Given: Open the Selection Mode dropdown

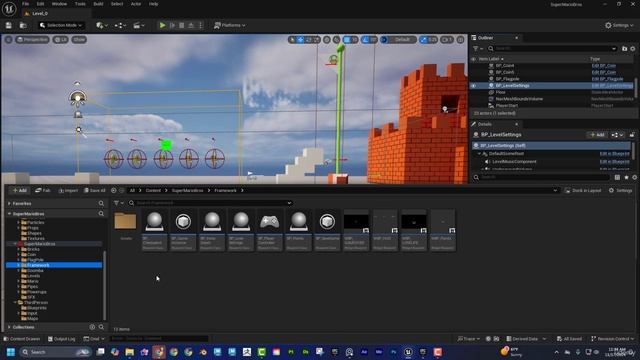Looking at the screenshot, I should click(x=61, y=25).
